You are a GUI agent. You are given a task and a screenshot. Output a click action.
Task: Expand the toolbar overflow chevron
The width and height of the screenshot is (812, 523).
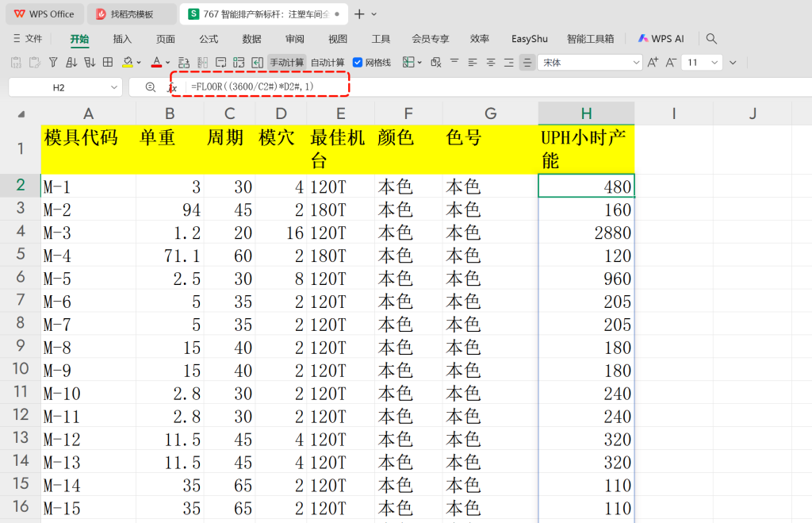(x=733, y=63)
